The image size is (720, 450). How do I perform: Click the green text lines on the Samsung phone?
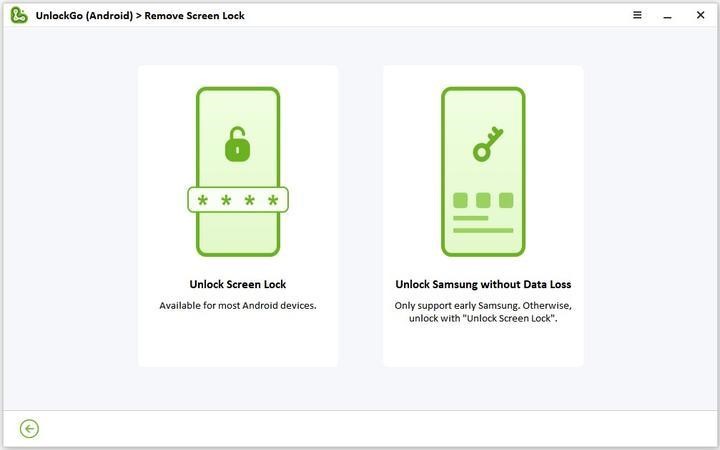tap(483, 224)
